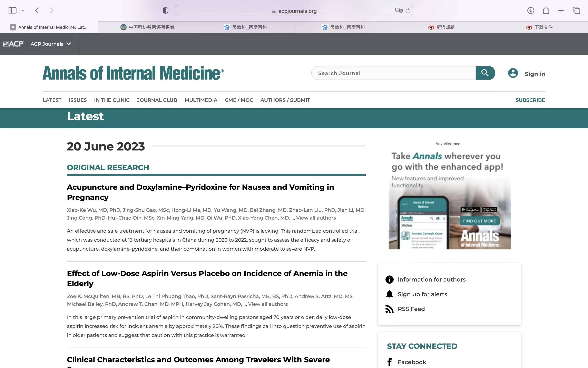The width and height of the screenshot is (588, 368).
Task: Click the magnifier search button
Action: pos(485,73)
